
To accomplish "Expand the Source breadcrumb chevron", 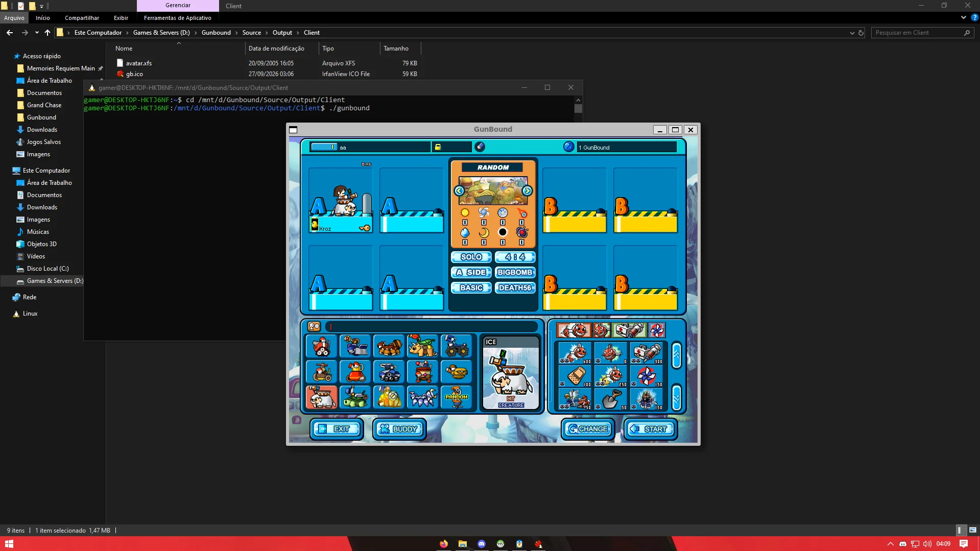I will coord(267,33).
